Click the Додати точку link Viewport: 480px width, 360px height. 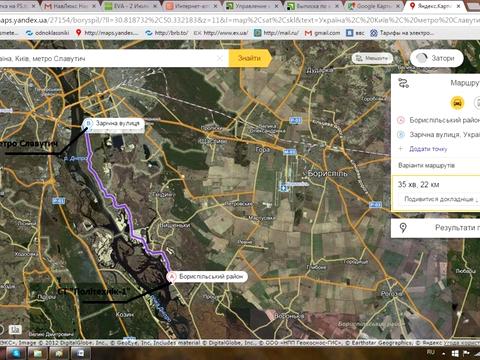click(x=428, y=149)
